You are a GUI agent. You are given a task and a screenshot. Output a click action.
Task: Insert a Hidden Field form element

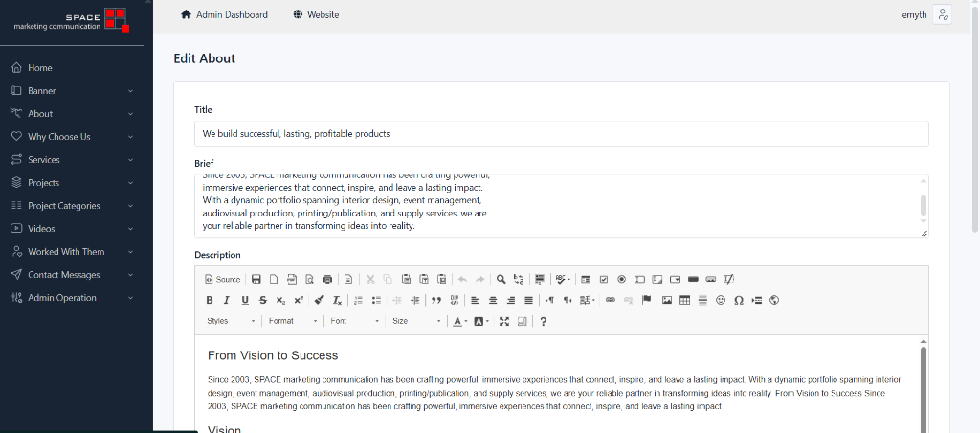728,279
